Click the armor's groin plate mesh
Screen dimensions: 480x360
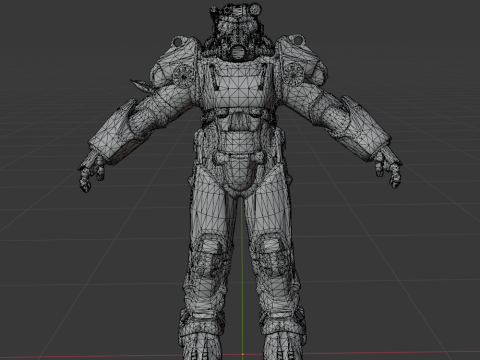click(x=239, y=175)
